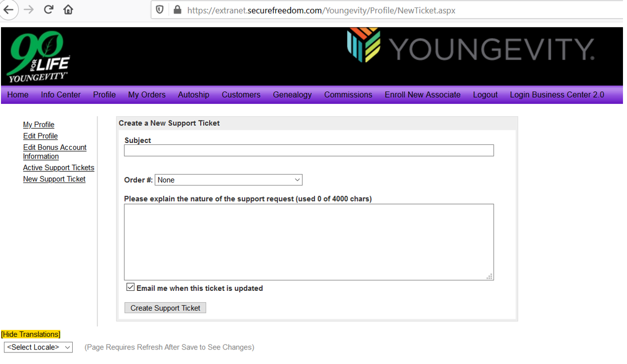Viewport: 627px width, 364px height.
Task: Go to browser home icon
Action: 68,10
